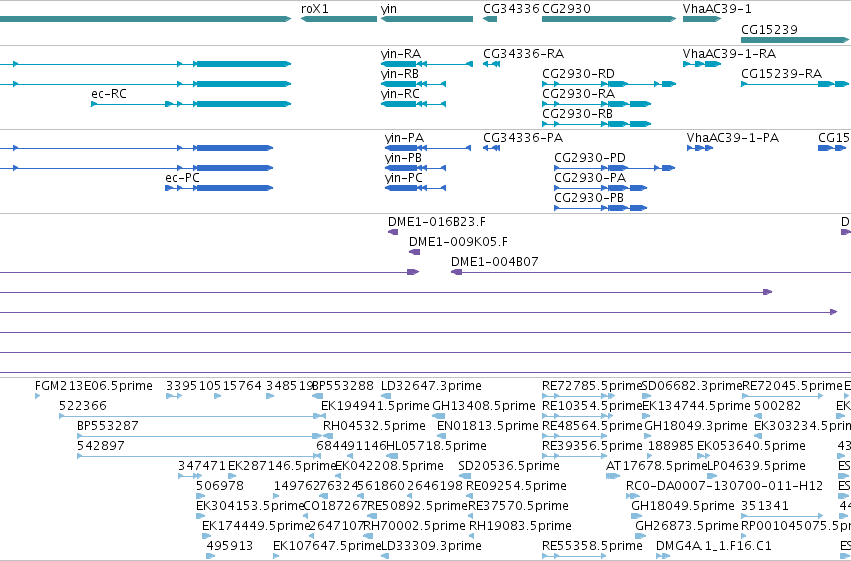Click CG2930-PA protein label

pos(590,178)
